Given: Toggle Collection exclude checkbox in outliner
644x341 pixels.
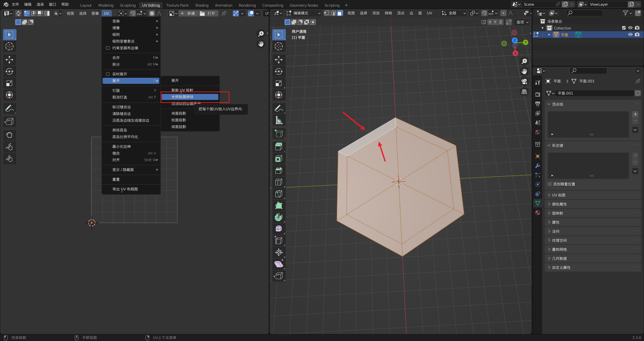Looking at the screenshot, I should tap(624, 28).
